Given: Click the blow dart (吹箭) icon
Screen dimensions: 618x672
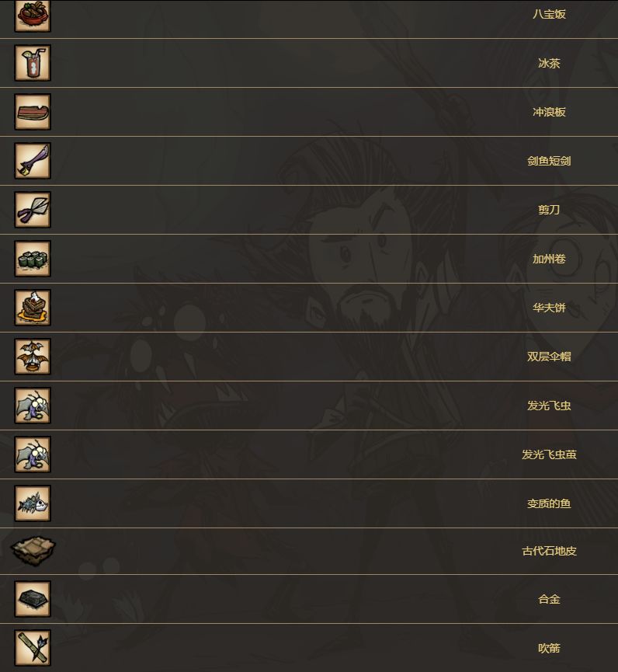Looking at the screenshot, I should 33,648.
